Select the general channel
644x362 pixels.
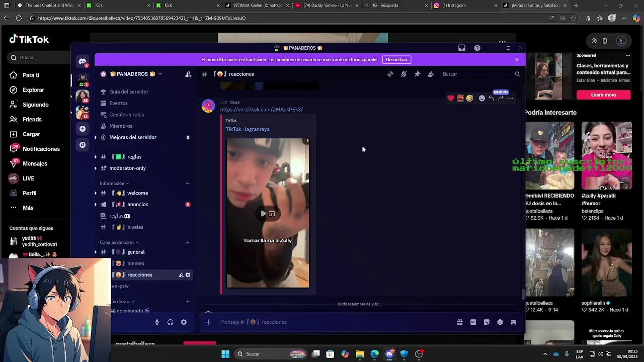[144, 252]
